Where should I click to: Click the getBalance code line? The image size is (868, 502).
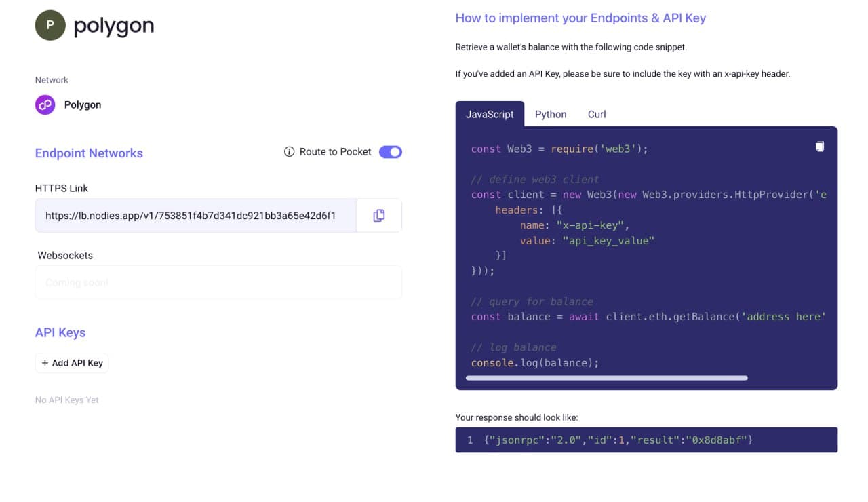click(x=648, y=317)
